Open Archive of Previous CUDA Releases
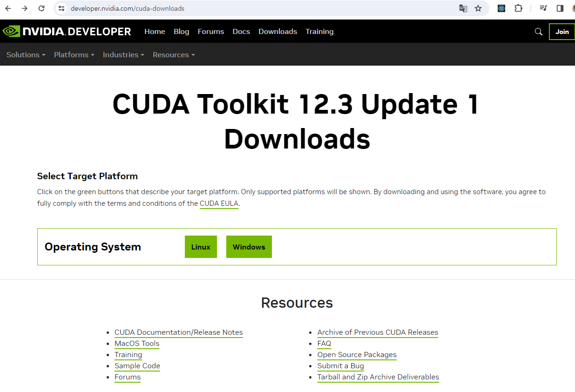Viewport: 575px width, 392px height. [x=378, y=332]
